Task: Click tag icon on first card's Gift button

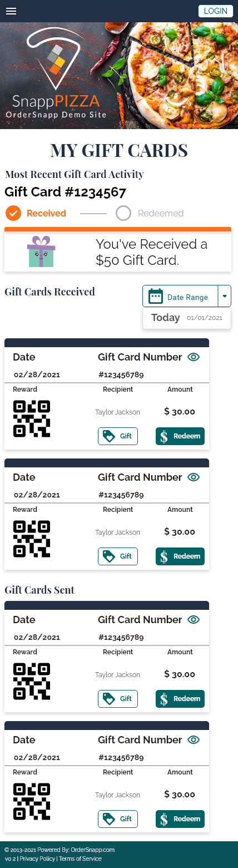Action: click(109, 436)
